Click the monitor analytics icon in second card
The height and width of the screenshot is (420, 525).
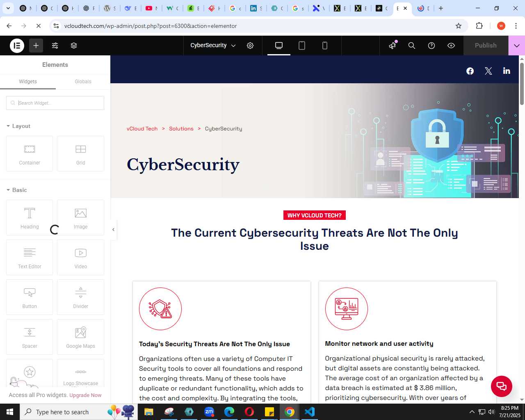point(347,309)
